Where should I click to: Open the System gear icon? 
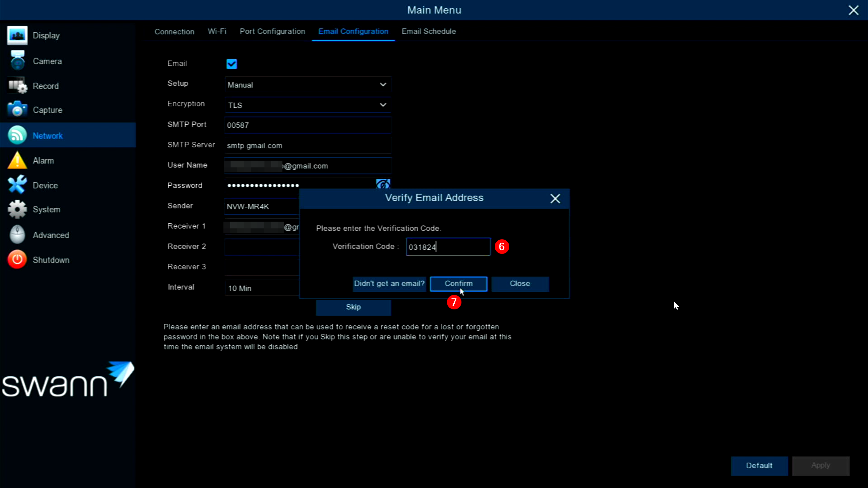pyautogui.click(x=17, y=209)
